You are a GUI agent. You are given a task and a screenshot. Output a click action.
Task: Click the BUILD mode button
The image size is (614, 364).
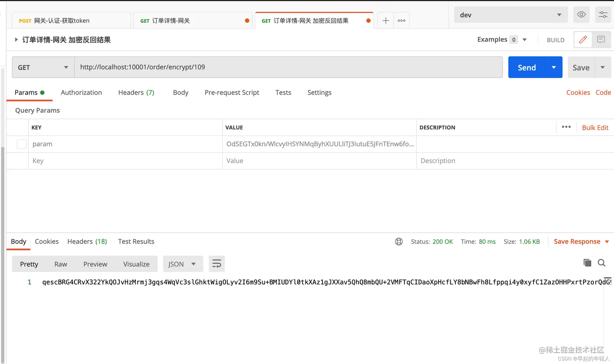point(556,40)
